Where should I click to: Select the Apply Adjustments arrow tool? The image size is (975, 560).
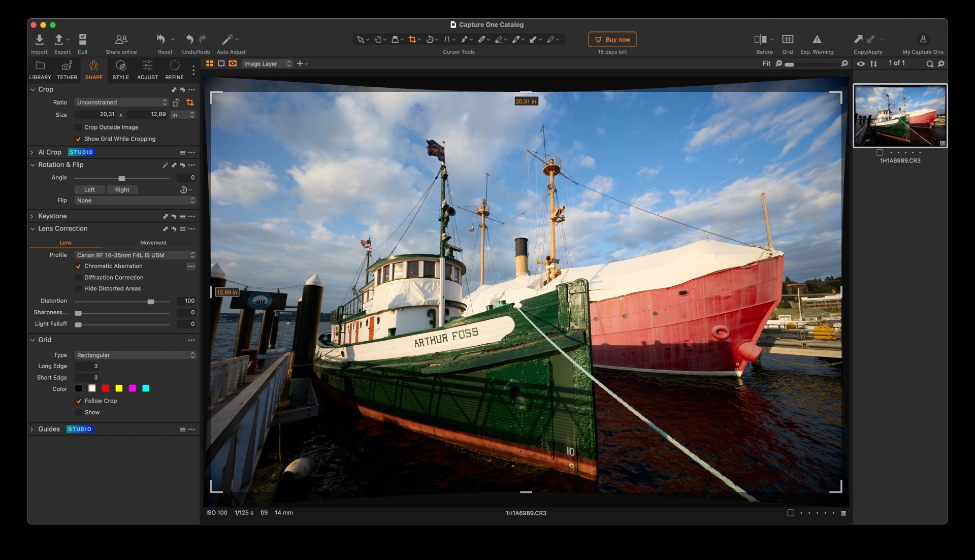click(533, 40)
